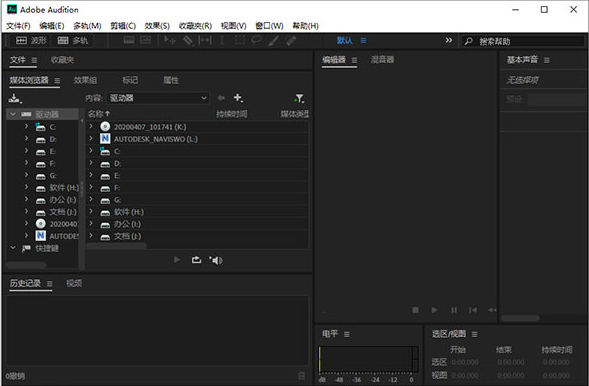
Task: Click the import file icon in media browser
Action: click(15, 98)
